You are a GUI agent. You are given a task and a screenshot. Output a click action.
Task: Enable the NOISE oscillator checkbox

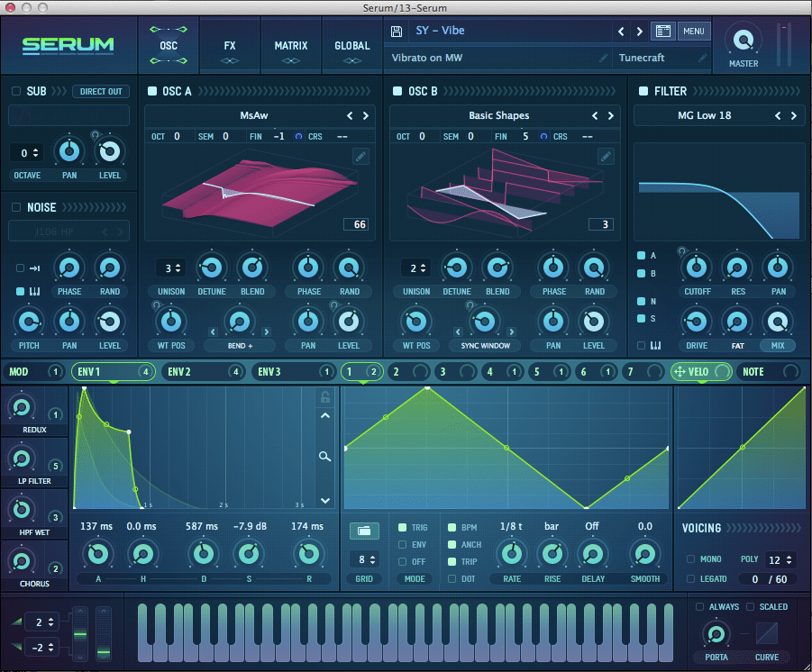[16, 207]
